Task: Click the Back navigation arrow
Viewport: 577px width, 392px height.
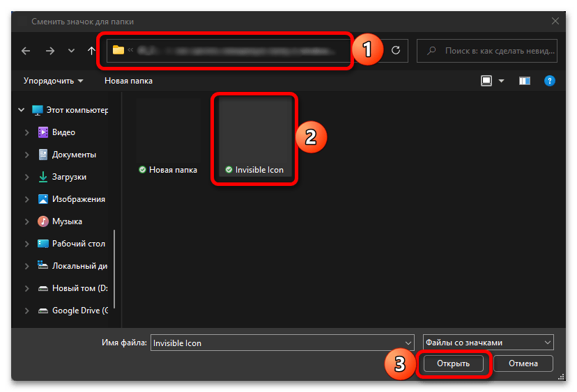Action: pos(26,50)
